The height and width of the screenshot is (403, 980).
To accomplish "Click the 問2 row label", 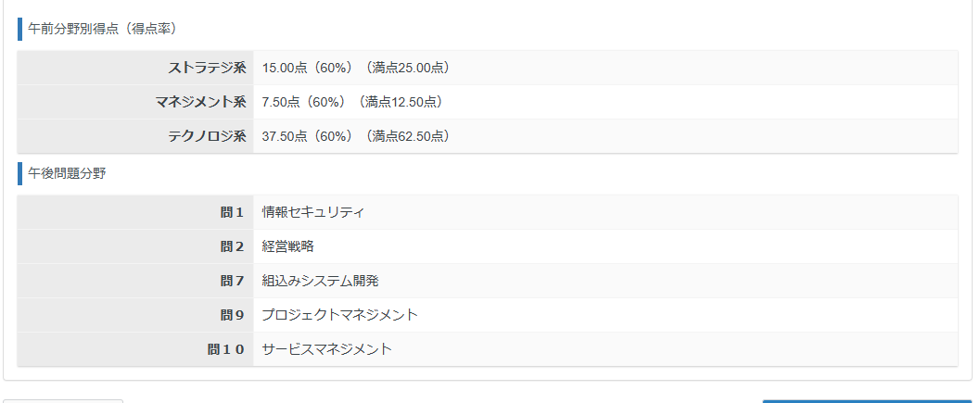I will point(232,246).
